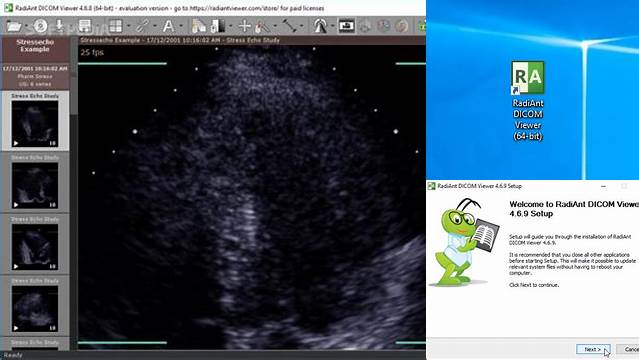
Task: Open CD/DVD disc in RadiAnt toolbar
Action: click(x=40, y=26)
